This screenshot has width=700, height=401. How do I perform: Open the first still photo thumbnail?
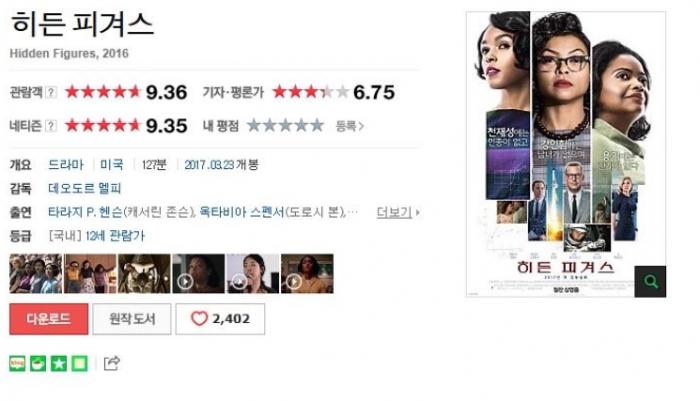[36, 274]
